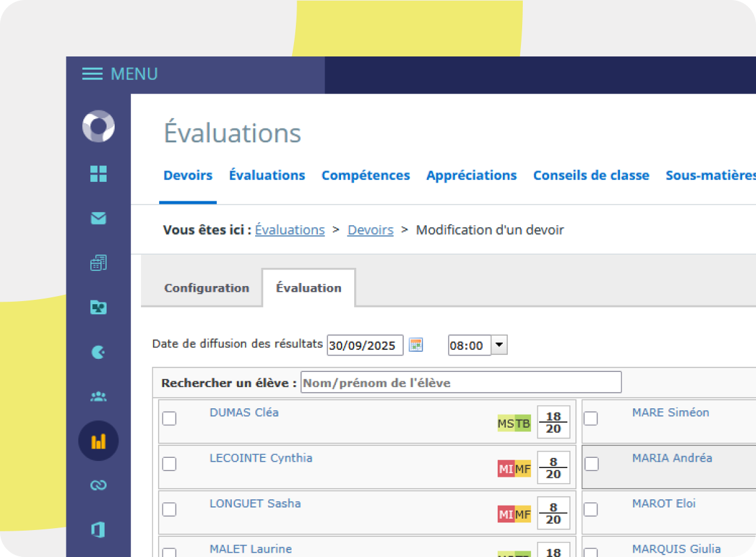Open the calendar date picker icon

[x=416, y=345]
